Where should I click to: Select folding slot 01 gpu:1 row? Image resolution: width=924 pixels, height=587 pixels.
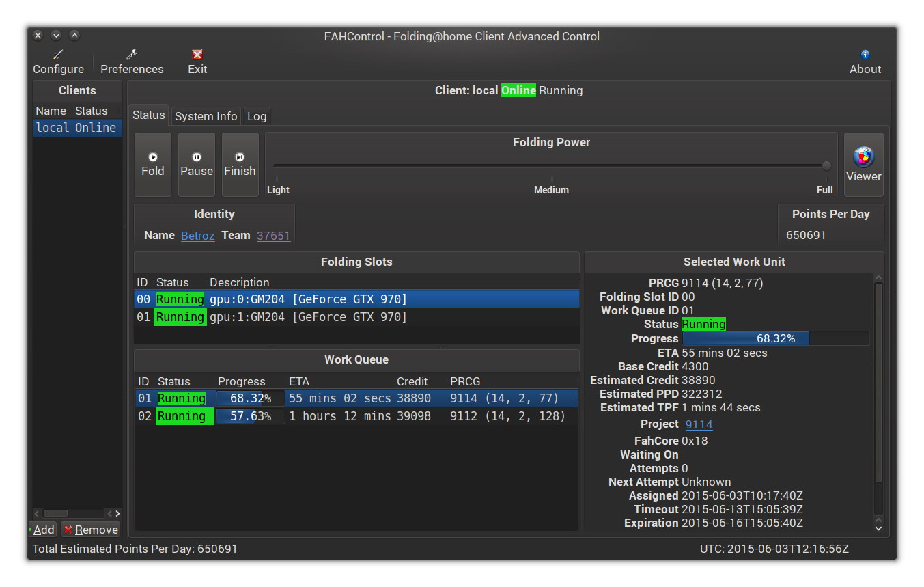coord(356,317)
